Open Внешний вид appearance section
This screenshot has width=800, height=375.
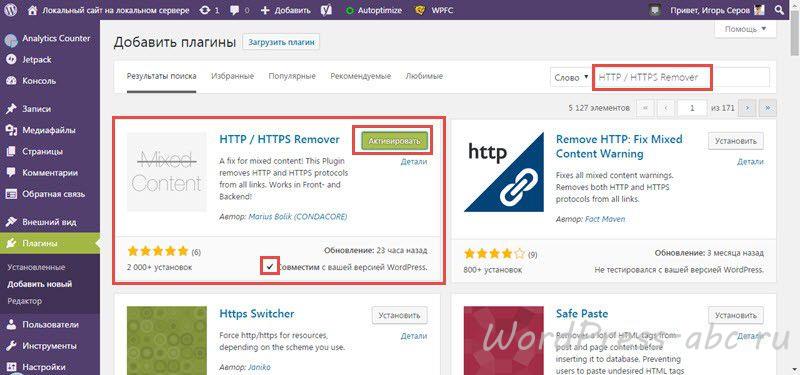point(50,222)
